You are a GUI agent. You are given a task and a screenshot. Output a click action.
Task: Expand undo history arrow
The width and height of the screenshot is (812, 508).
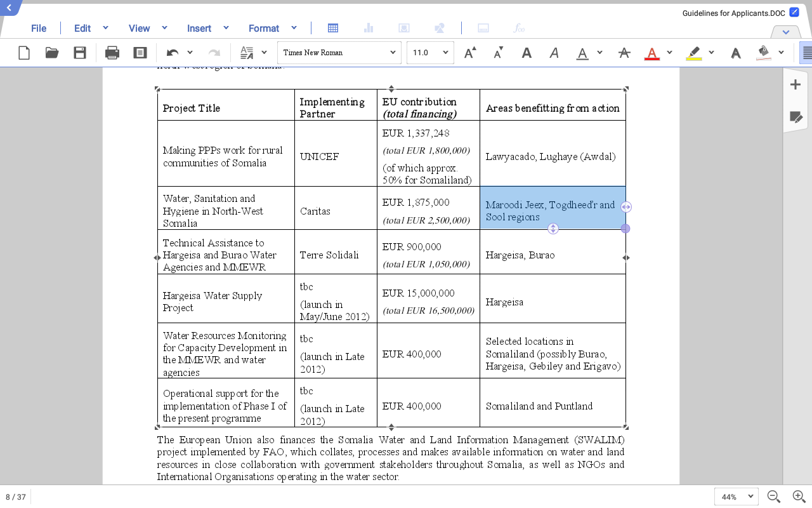(x=190, y=53)
